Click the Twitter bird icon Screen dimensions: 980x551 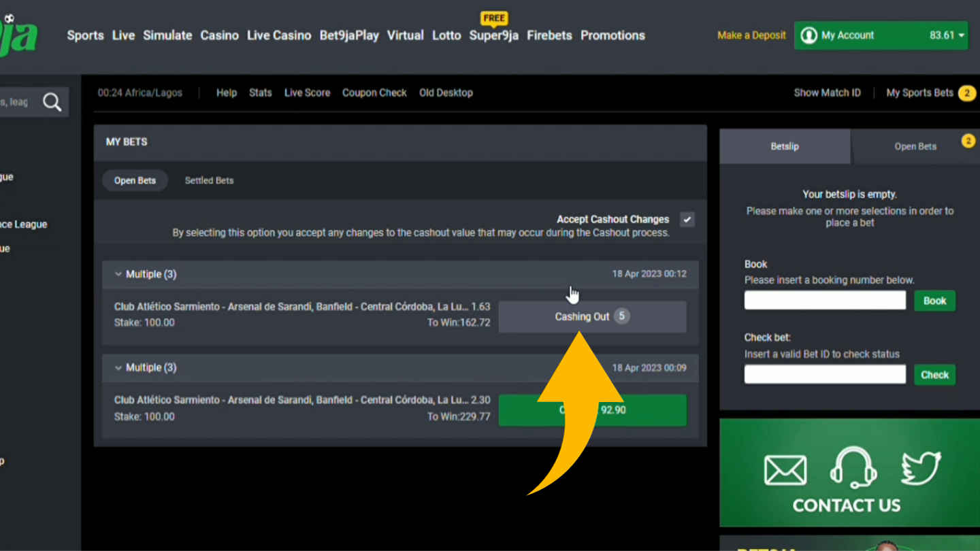click(921, 469)
